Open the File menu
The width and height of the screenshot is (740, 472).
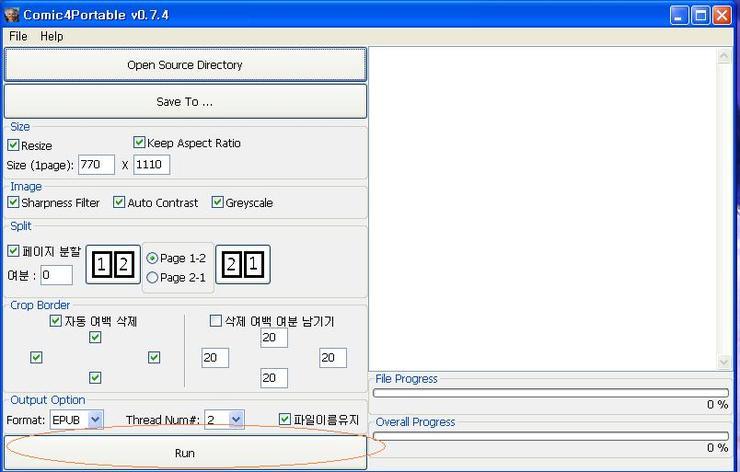click(18, 36)
